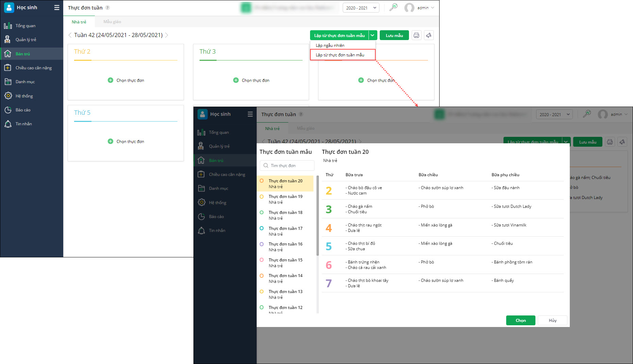Expand the arrow beside Lập từ thực đơn tuần mẫu in back window
Viewport: 633px width, 364px height.
pyautogui.click(x=373, y=35)
